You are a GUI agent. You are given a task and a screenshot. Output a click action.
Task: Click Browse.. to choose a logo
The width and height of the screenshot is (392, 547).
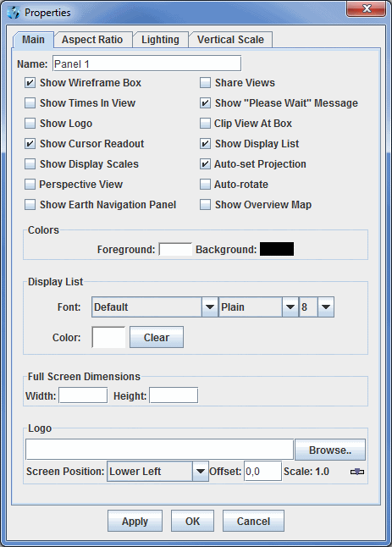pyautogui.click(x=330, y=450)
